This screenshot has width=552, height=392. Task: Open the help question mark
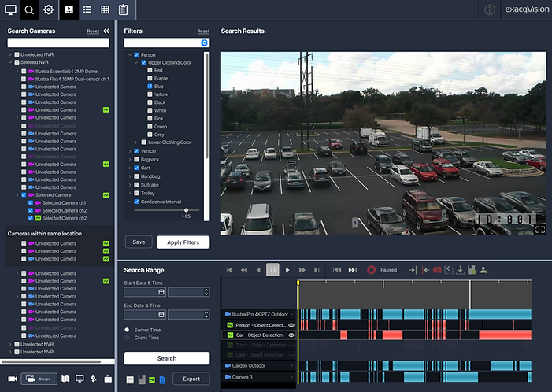point(490,10)
